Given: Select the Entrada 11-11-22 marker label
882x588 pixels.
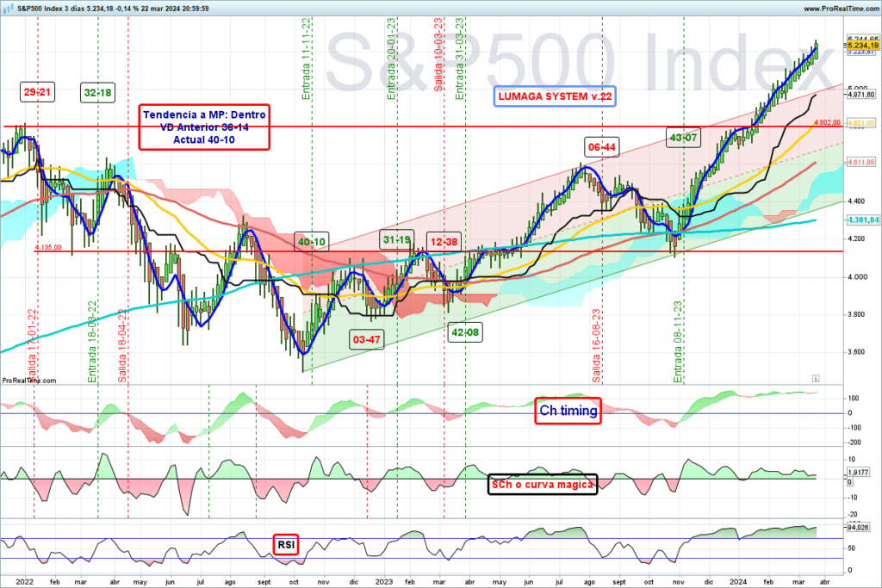Looking at the screenshot, I should [306, 59].
